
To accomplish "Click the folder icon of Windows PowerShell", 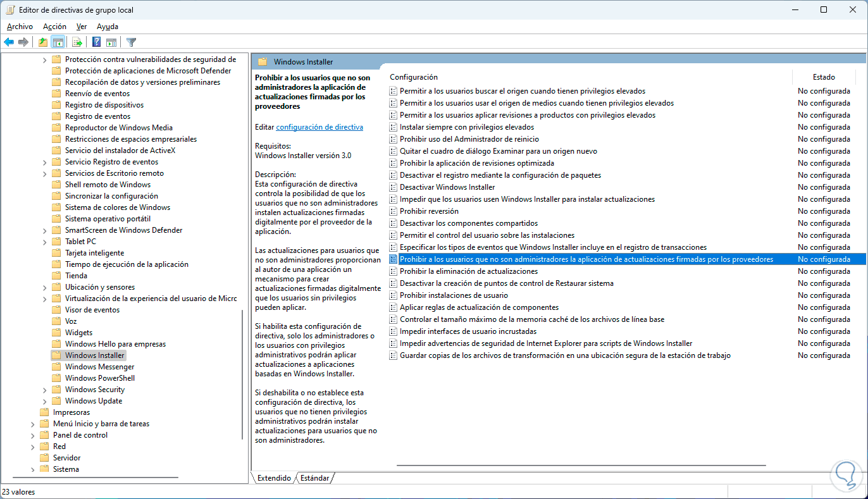I will click(x=56, y=378).
